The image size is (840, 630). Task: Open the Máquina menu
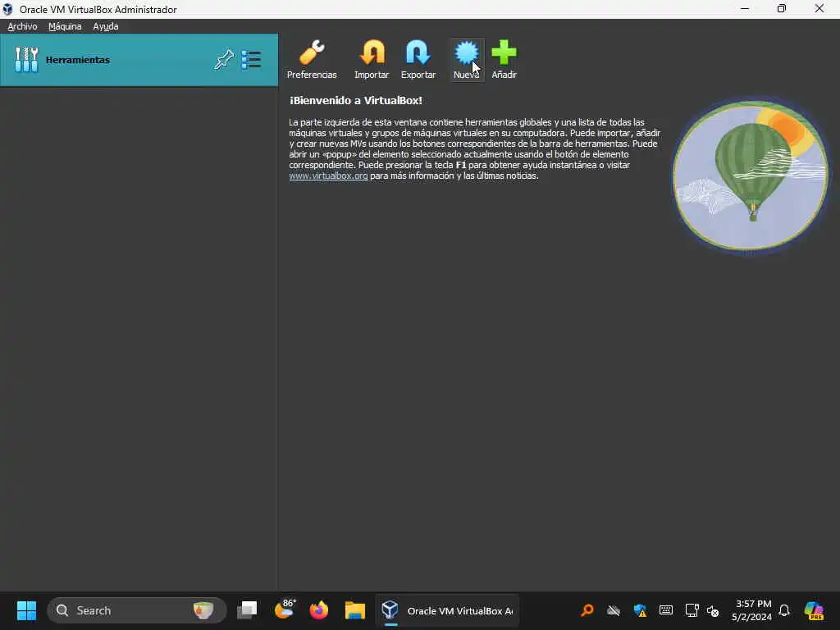(65, 26)
